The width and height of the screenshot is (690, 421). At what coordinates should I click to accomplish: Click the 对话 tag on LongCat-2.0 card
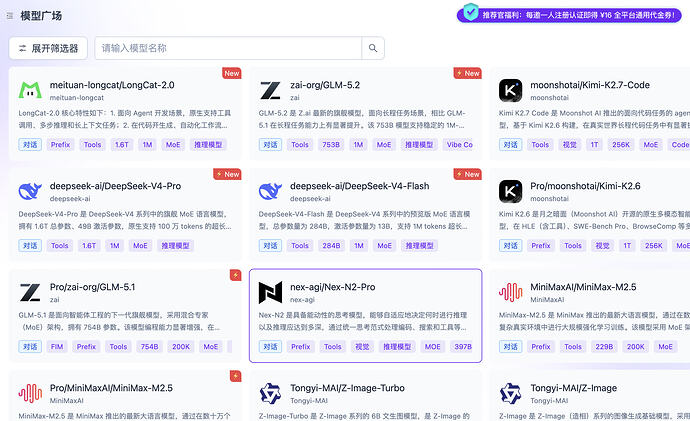(x=30, y=145)
